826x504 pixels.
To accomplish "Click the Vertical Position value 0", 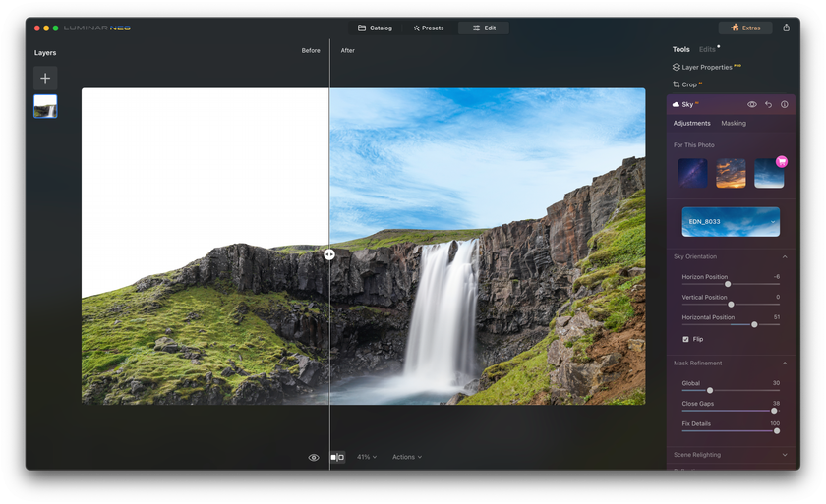I will (778, 298).
